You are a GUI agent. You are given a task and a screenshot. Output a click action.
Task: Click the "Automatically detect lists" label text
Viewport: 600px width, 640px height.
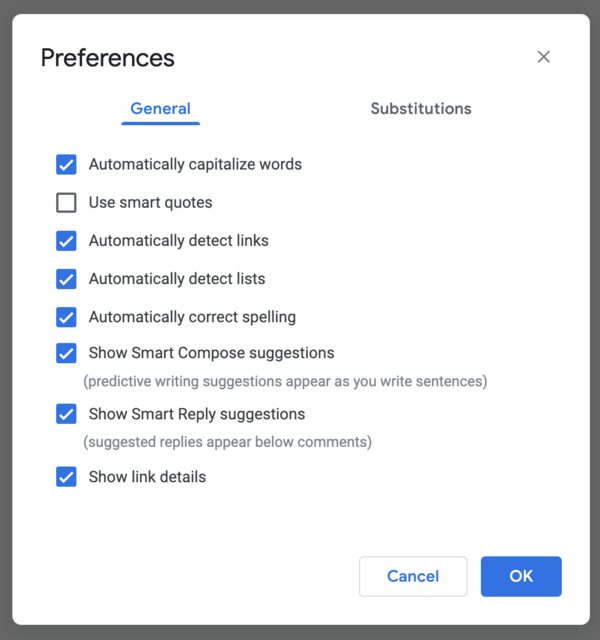click(177, 279)
